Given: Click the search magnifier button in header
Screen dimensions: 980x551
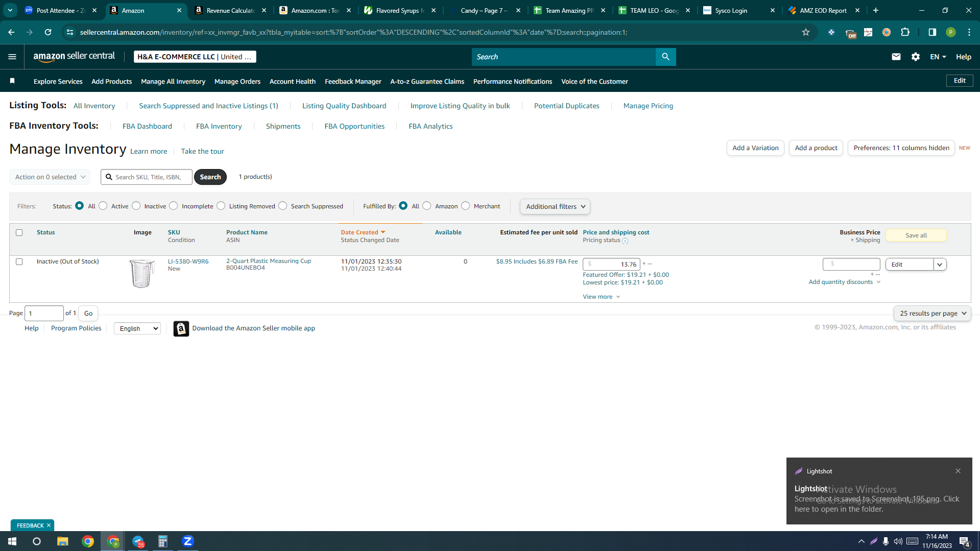Looking at the screenshot, I should pyautogui.click(x=665, y=57).
